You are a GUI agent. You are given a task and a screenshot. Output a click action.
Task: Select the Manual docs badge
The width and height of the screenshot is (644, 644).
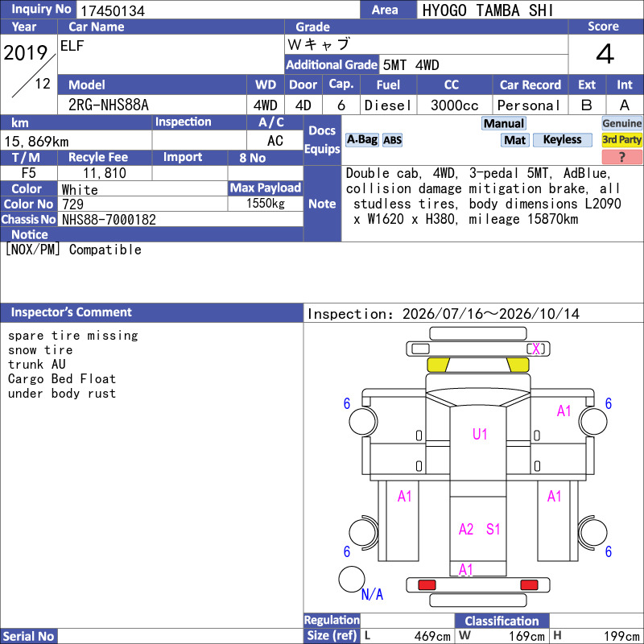[x=504, y=124]
